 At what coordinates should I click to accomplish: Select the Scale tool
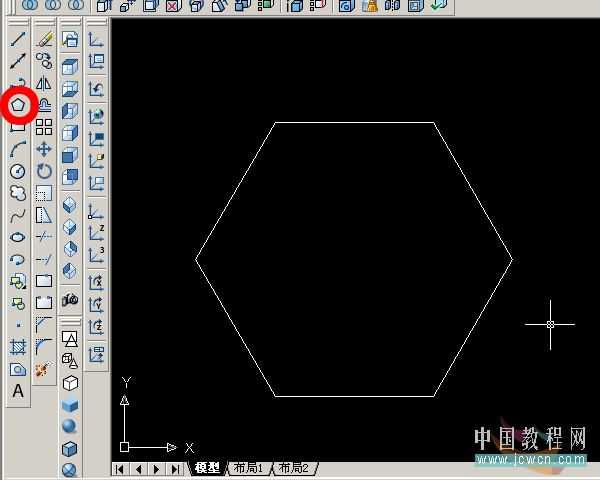pos(44,193)
